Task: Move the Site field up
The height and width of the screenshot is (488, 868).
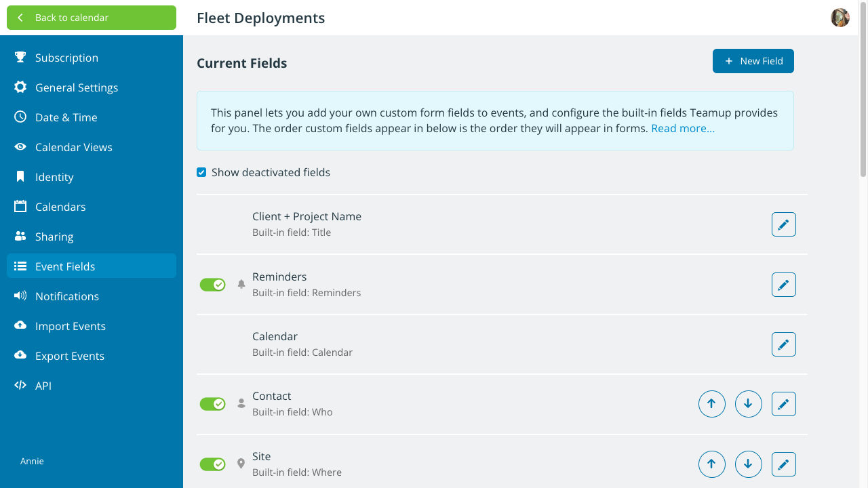Action: tap(711, 464)
